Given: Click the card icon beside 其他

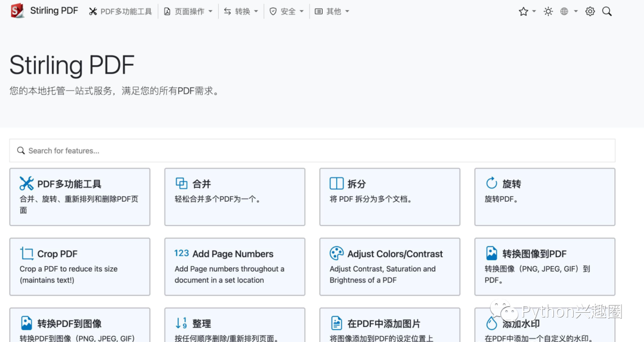Looking at the screenshot, I should click(x=318, y=11).
